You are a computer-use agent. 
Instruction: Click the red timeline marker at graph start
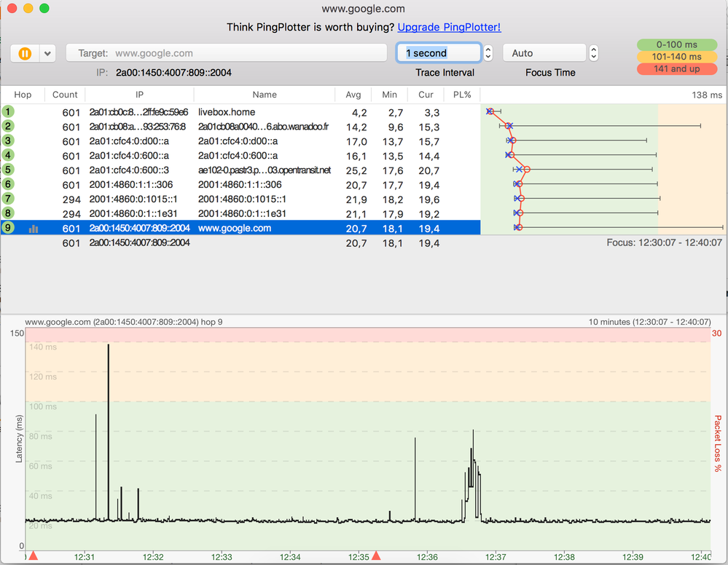33,556
